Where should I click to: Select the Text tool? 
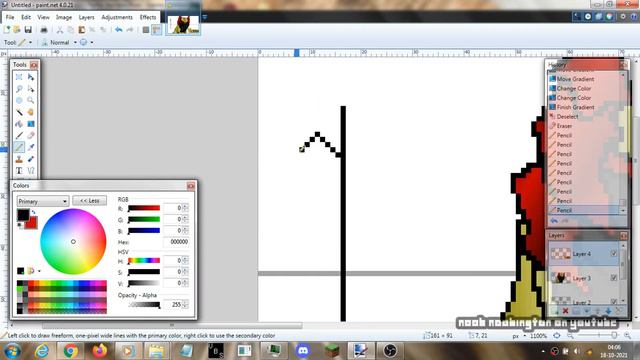[x=19, y=171]
